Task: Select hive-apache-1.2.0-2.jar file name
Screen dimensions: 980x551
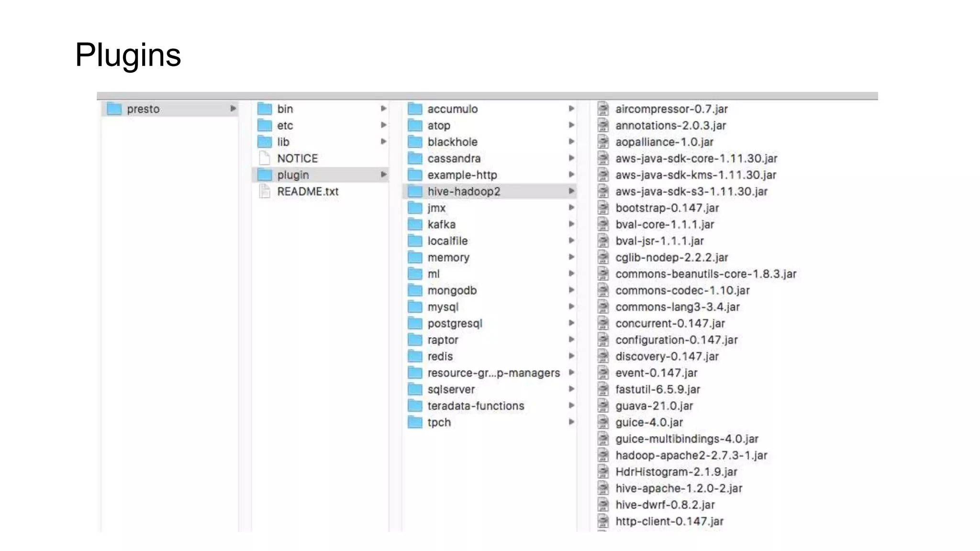Action: [679, 489]
